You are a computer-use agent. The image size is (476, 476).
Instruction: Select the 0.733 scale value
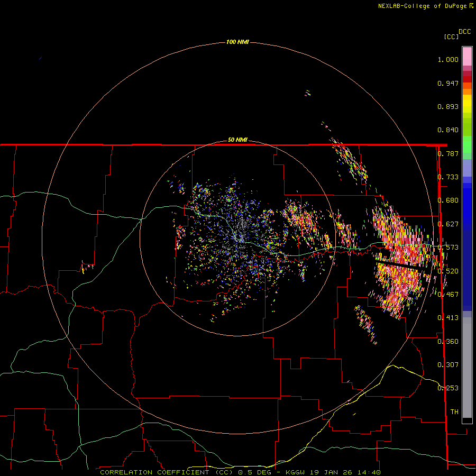click(x=448, y=177)
